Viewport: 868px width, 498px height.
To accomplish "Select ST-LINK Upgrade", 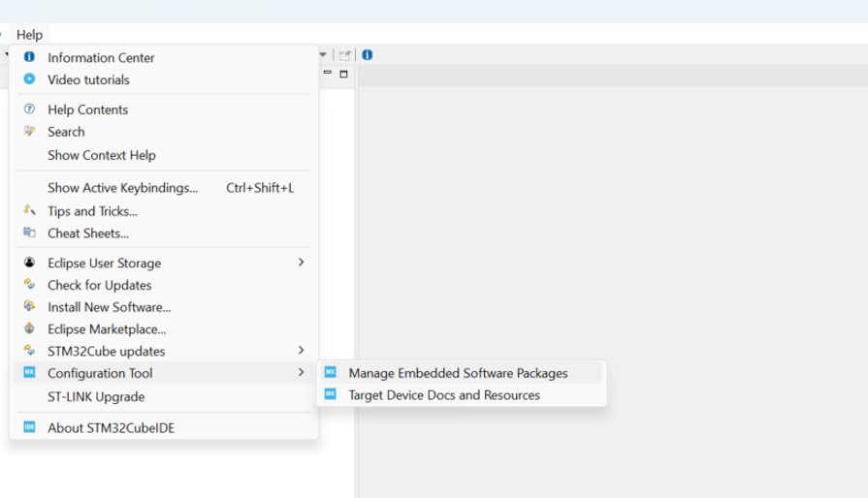I will (95, 396).
